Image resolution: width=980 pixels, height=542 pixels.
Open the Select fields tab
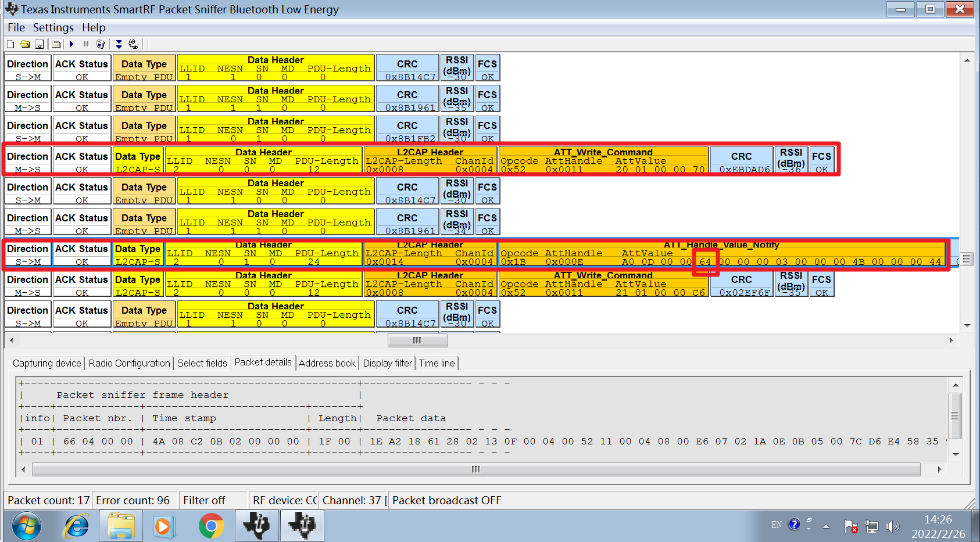pyautogui.click(x=202, y=363)
